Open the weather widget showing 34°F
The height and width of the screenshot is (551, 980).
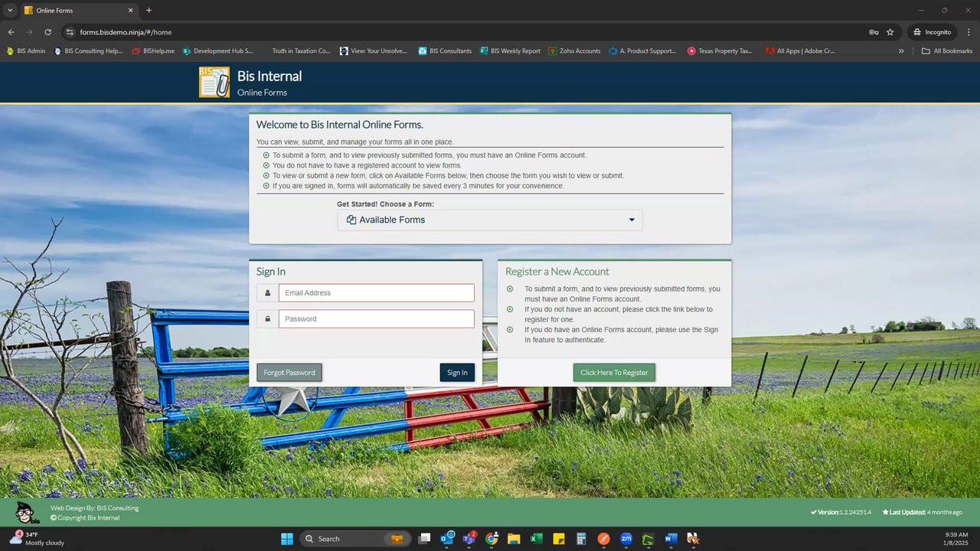tap(37, 539)
